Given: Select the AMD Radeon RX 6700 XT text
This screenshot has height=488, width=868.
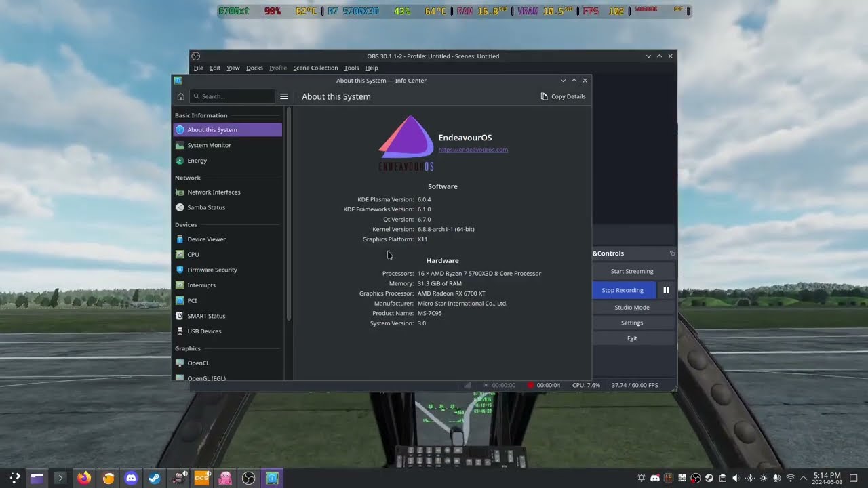Looking at the screenshot, I should 451,293.
